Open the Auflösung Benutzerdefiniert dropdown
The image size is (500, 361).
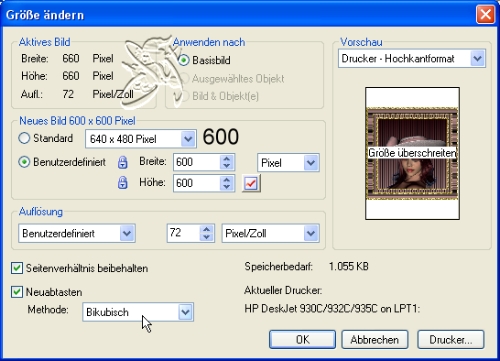[77, 233]
